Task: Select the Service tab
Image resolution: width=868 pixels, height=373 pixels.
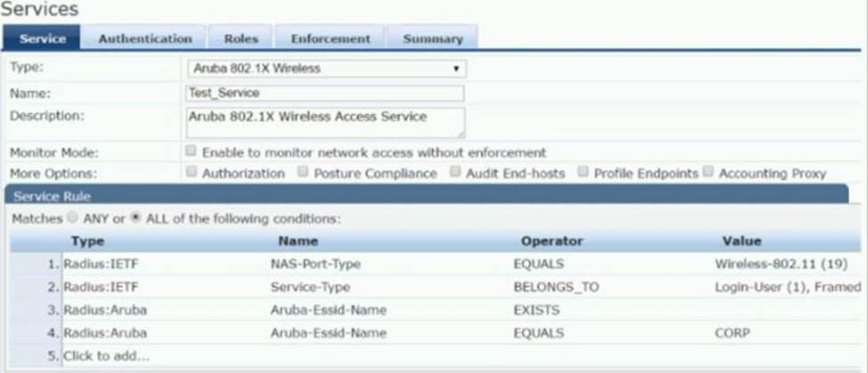Action: pos(41,38)
